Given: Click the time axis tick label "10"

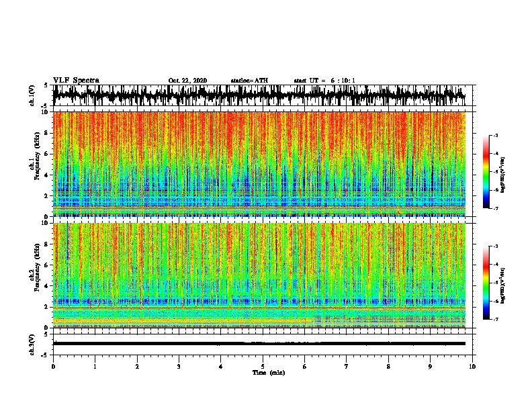Looking at the screenshot, I should coord(472,367).
